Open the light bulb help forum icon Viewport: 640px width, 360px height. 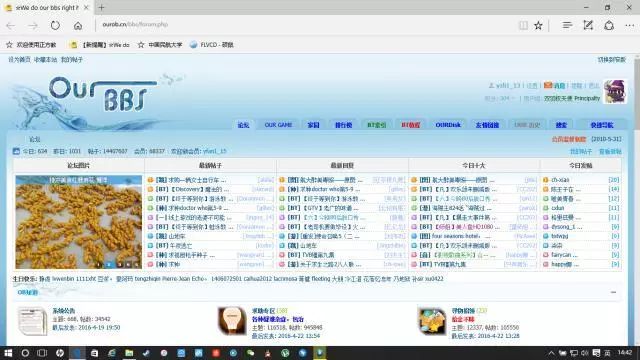coord(232,320)
